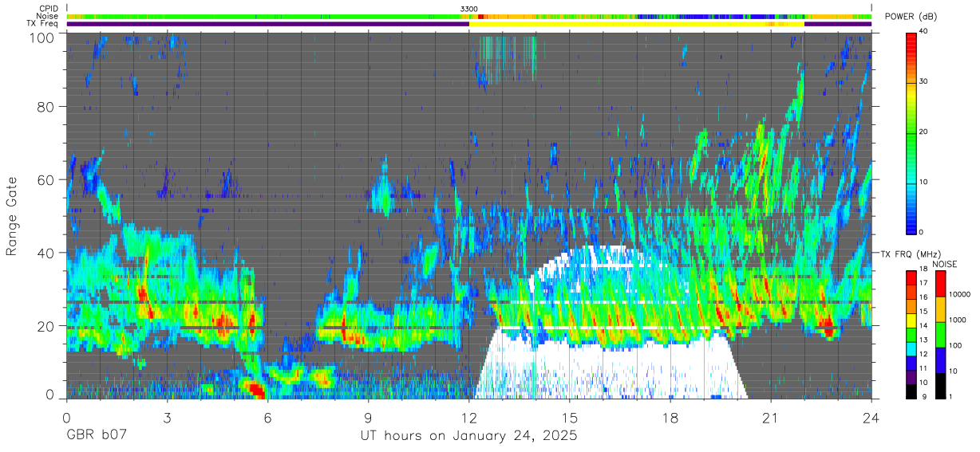
Task: Click the 40 tick on Range Gate axis
Action: tap(46, 253)
